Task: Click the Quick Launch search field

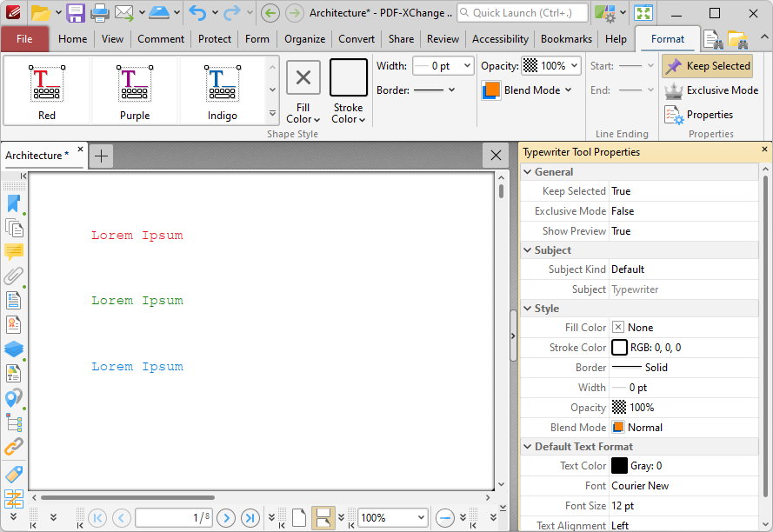Action: pyautogui.click(x=523, y=13)
